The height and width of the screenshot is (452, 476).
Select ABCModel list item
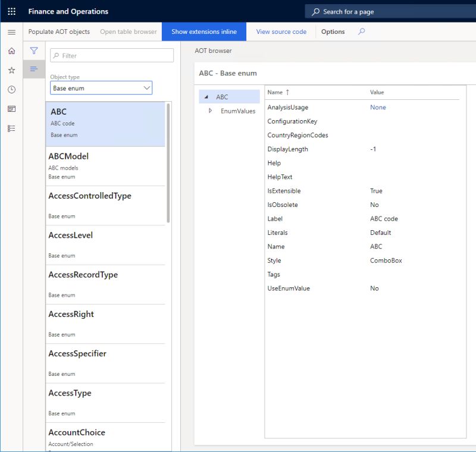point(105,167)
